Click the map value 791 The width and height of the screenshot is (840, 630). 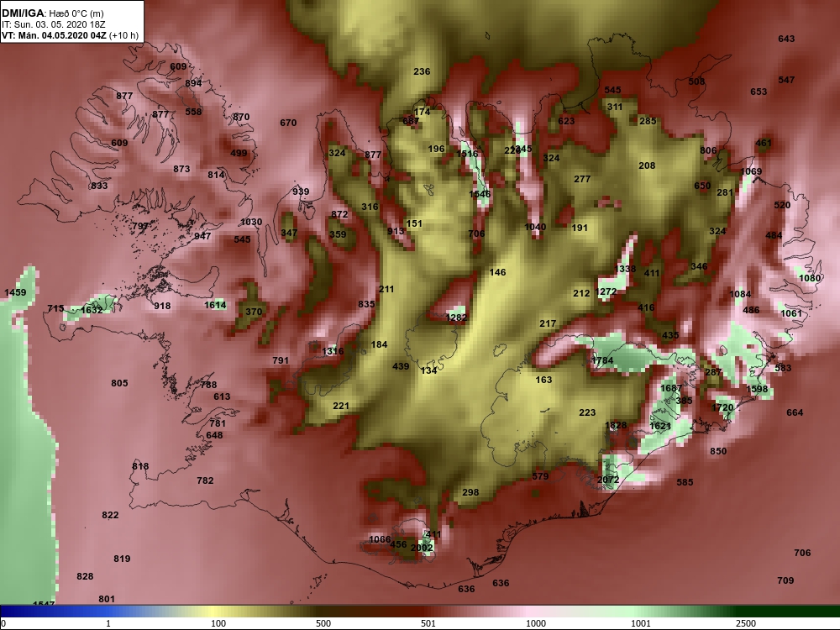point(281,360)
